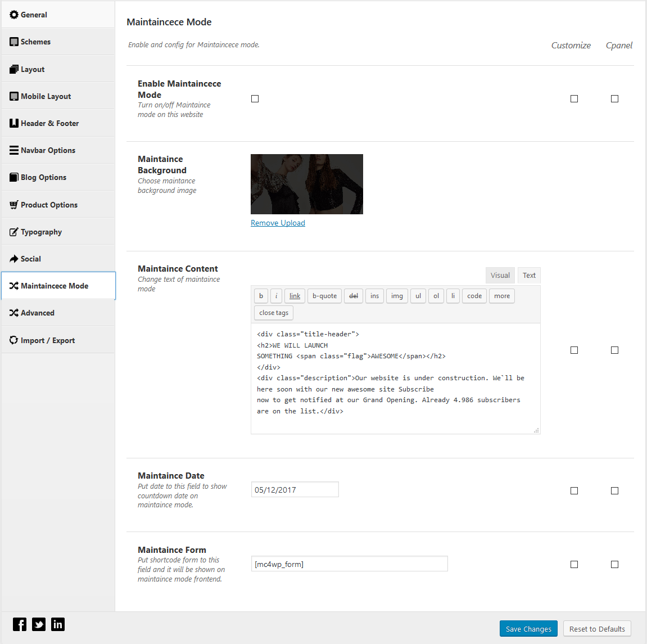Open the General settings section

point(58,15)
